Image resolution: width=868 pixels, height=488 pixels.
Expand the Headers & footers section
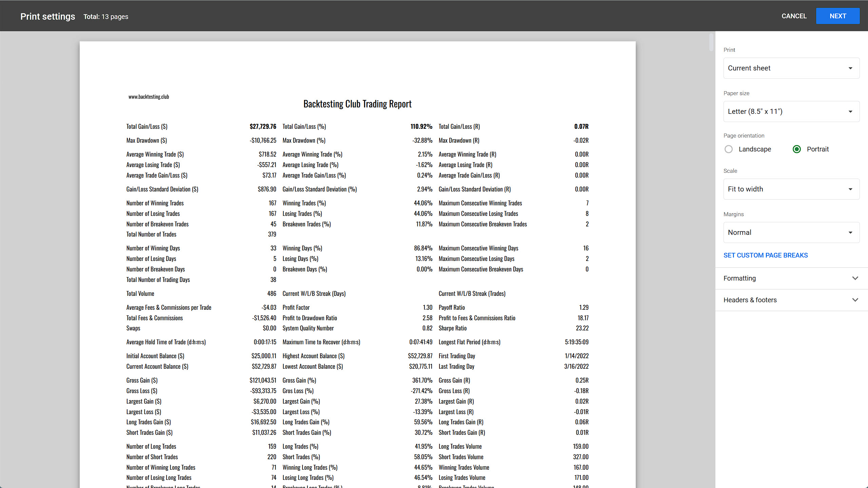click(x=750, y=300)
